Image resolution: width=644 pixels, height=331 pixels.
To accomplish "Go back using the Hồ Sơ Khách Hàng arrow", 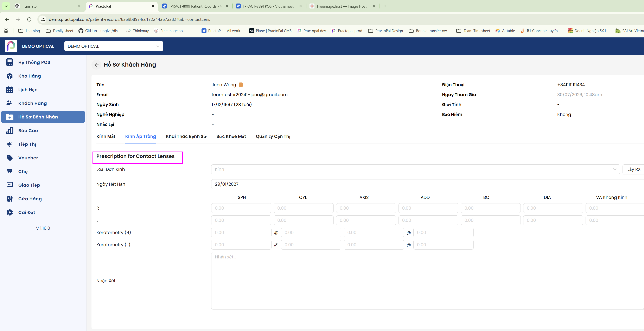I will tap(96, 65).
